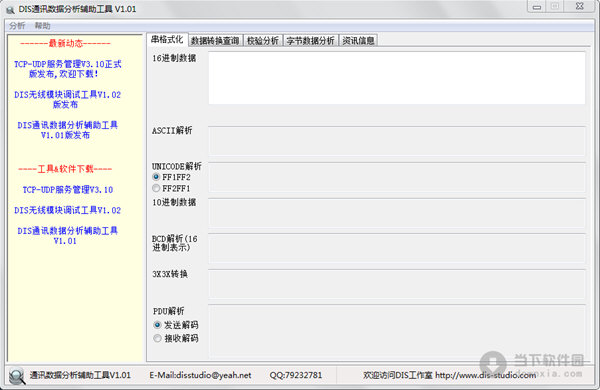The width and height of the screenshot is (600, 390).
Task: Click the E-Mail:disstudio@yeah.net status text
Action: pos(200,375)
